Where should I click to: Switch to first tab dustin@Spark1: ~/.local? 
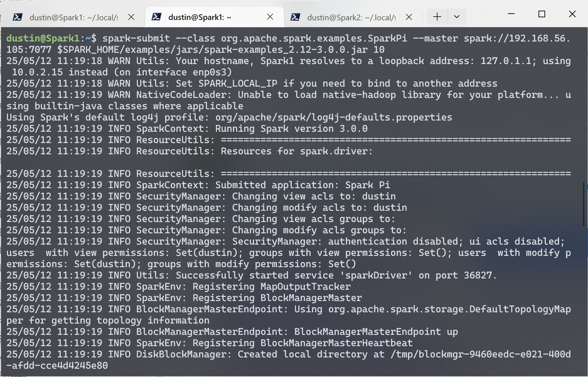pyautogui.click(x=73, y=17)
